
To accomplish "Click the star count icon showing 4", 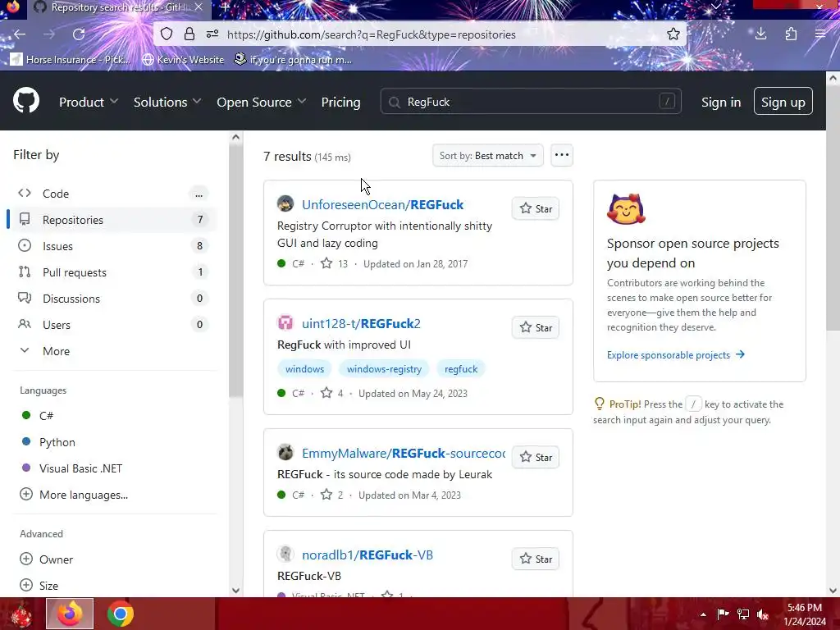I will [326, 393].
